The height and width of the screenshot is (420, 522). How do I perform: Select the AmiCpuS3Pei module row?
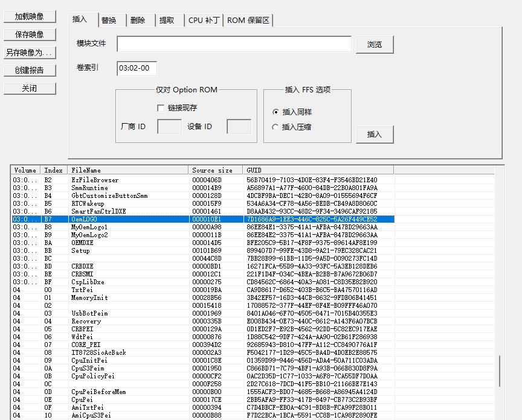point(203,415)
